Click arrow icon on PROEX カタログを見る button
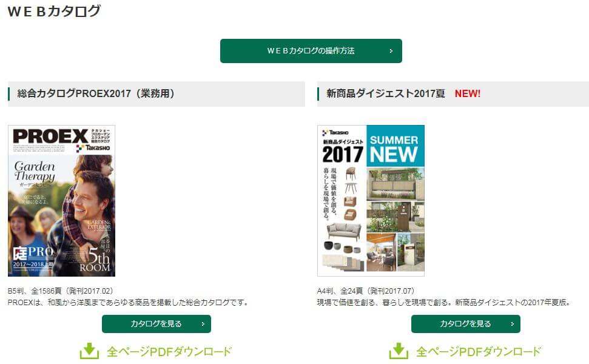Screen dimensions: 589x364 click(x=203, y=324)
